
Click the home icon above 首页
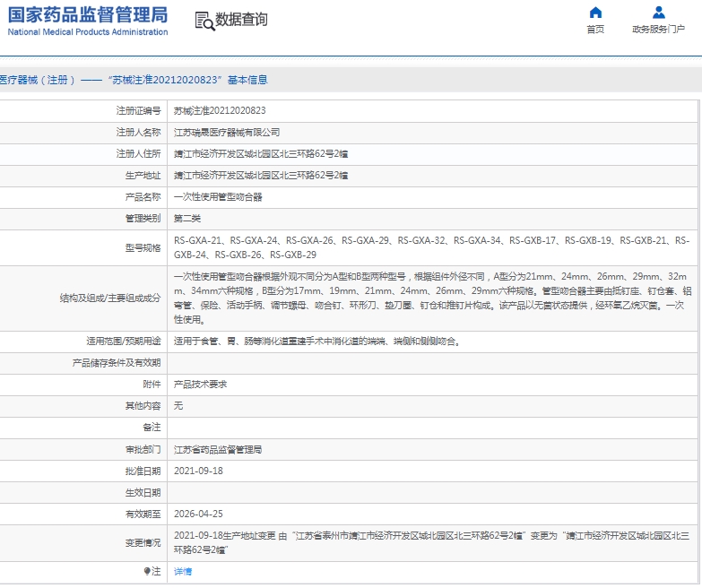pyautogui.click(x=595, y=12)
